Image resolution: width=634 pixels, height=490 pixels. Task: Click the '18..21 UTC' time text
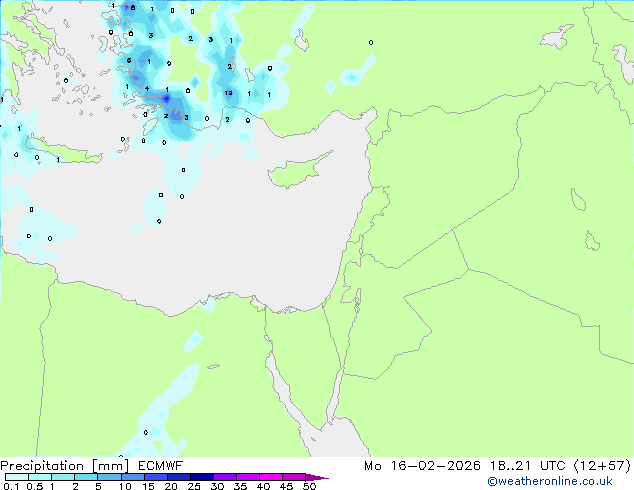[527, 466]
